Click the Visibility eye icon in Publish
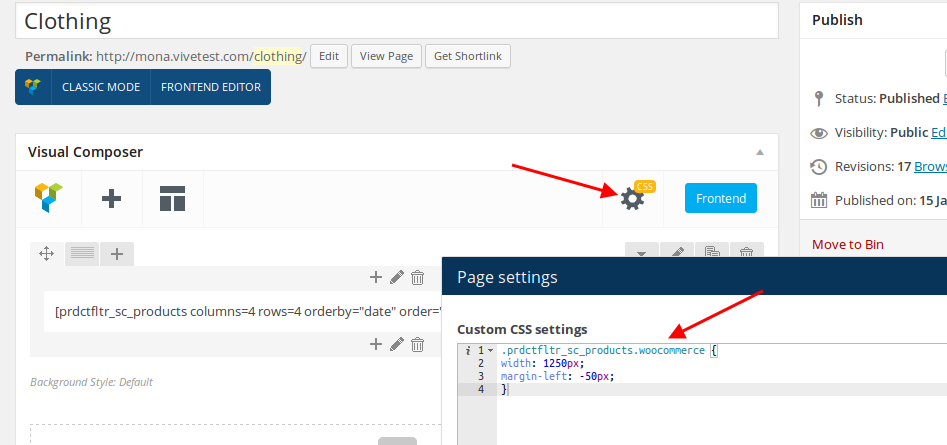This screenshot has height=445, width=947. tap(818, 133)
